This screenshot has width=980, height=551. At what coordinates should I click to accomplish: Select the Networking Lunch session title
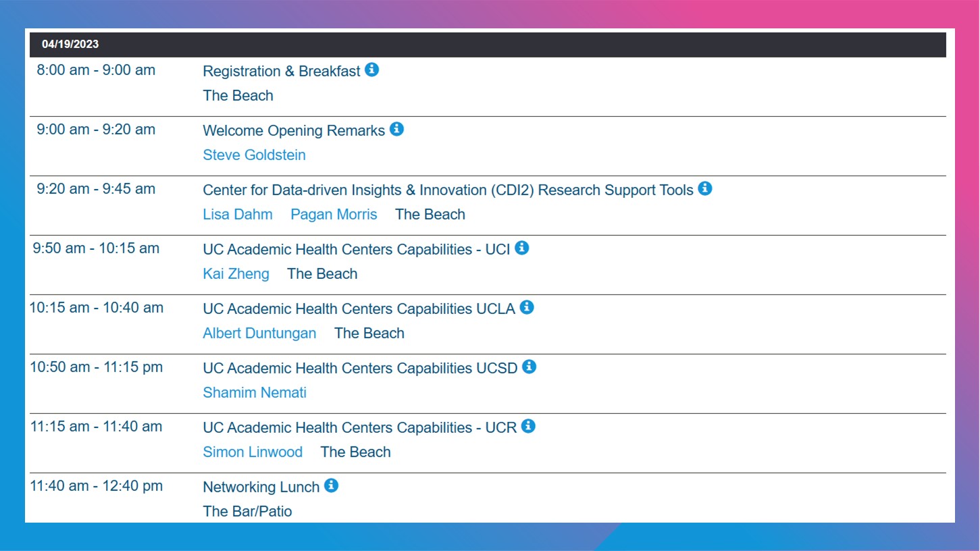pos(261,488)
